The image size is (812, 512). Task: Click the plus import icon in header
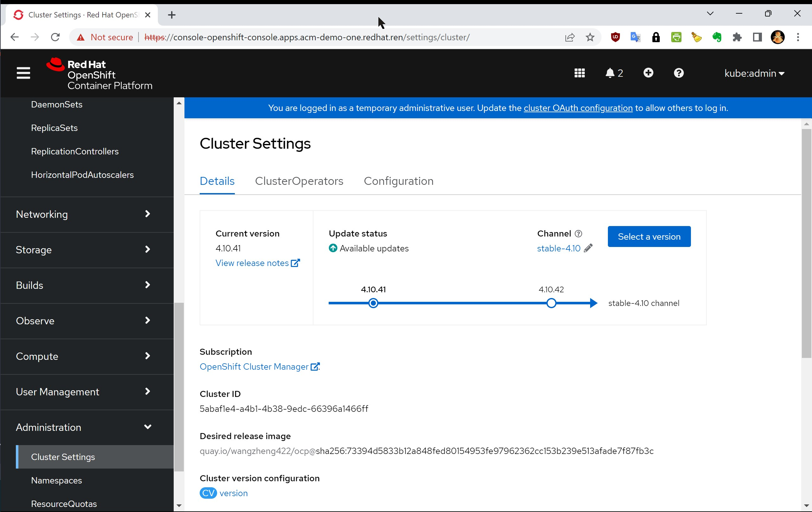[x=648, y=73]
